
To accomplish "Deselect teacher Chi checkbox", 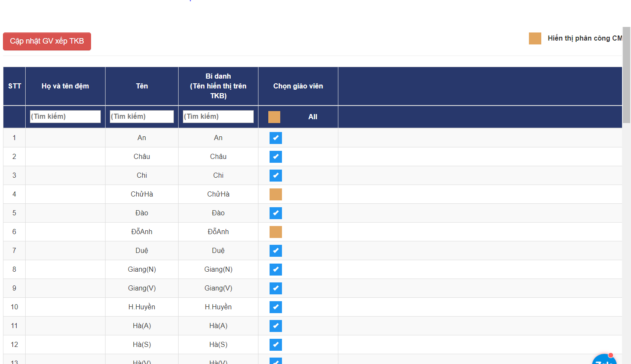I will coord(276,176).
